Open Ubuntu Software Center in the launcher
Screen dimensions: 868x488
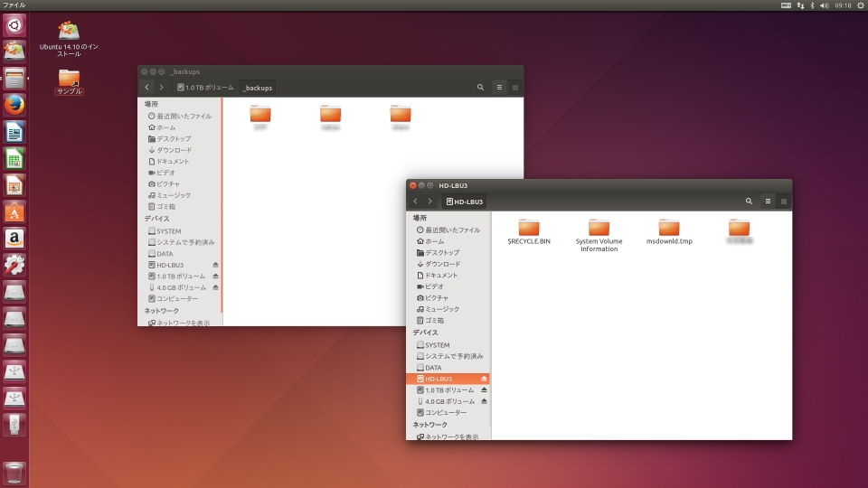point(14,211)
